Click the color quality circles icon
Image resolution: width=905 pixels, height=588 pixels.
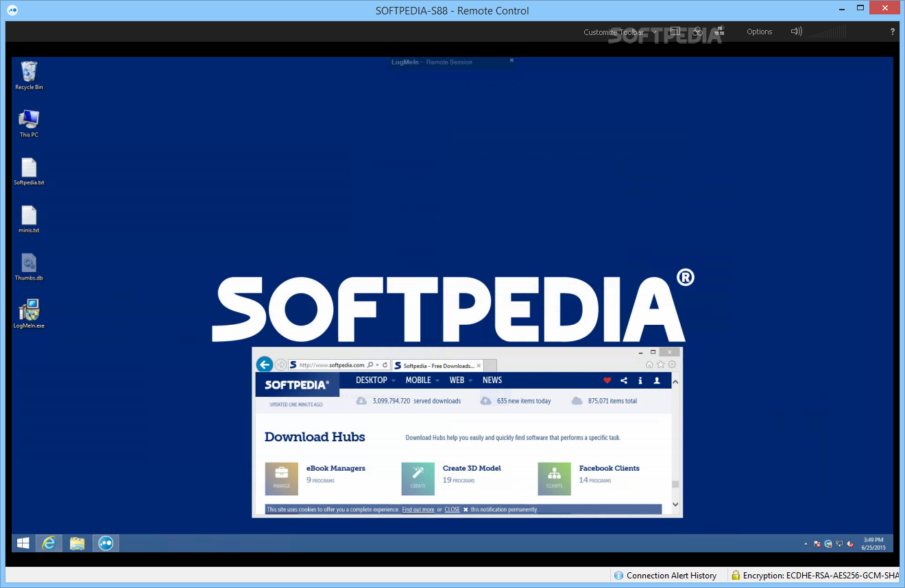point(697,32)
